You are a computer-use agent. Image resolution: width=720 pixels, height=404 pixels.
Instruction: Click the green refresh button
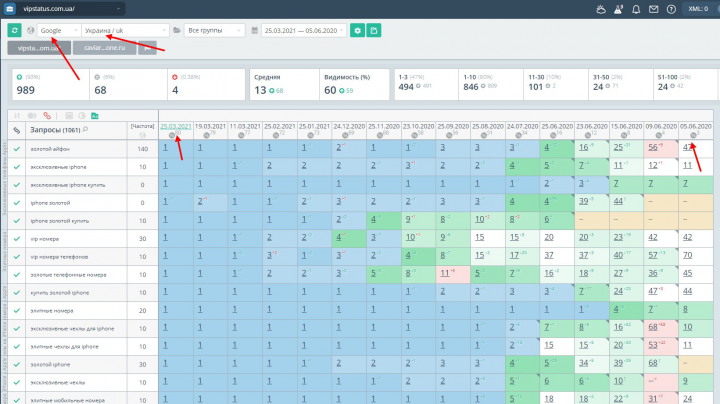click(14, 30)
